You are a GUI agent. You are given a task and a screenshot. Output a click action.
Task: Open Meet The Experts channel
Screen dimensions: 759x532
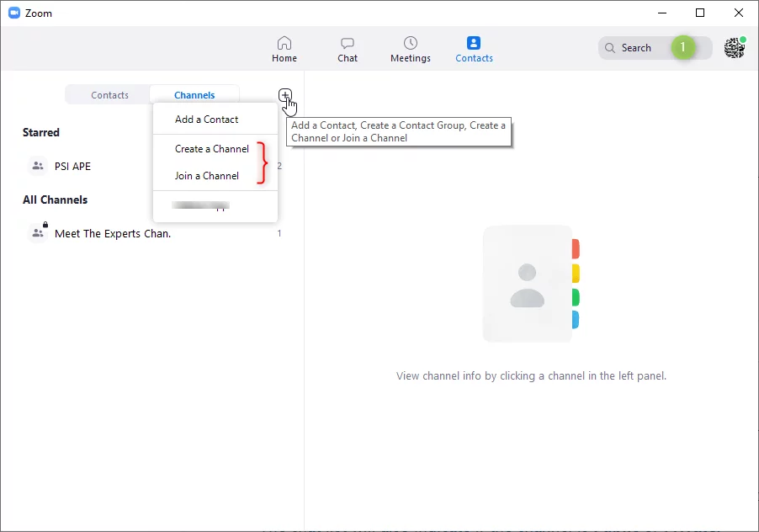pyautogui.click(x=112, y=234)
